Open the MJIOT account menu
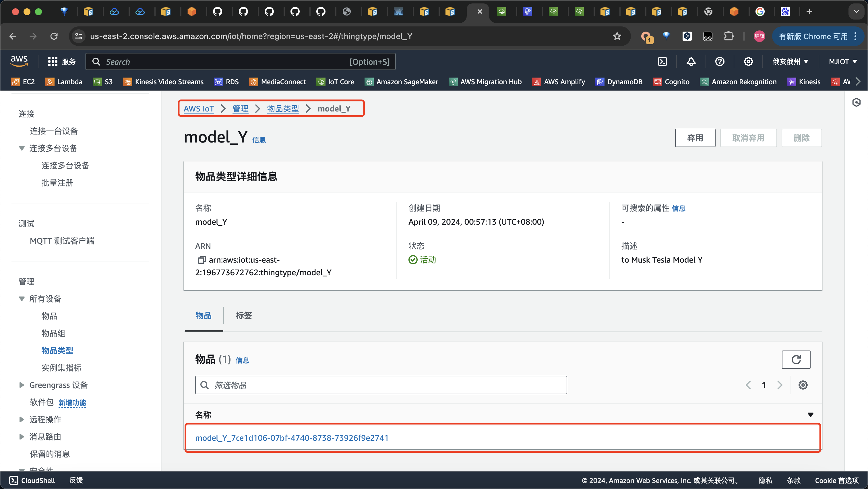Screen dimensions: 868x489 click(x=843, y=61)
